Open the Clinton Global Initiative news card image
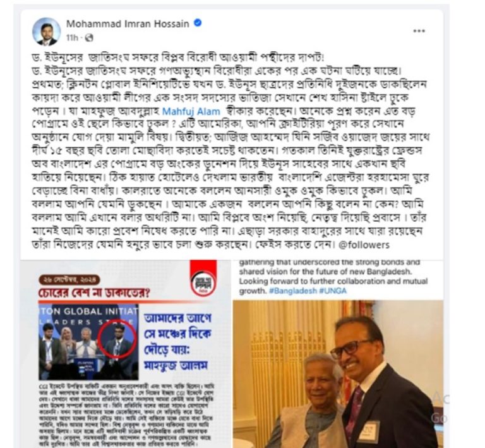 click(x=126, y=354)
